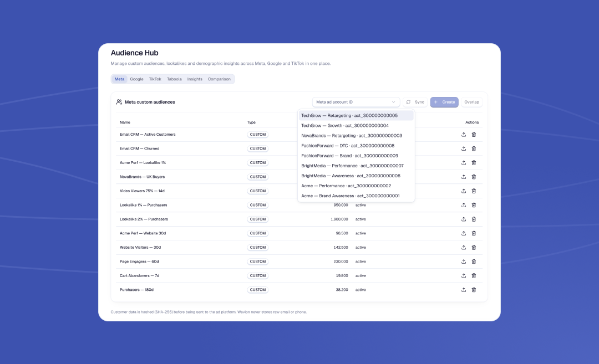Pick Acme — Brand Awareness account option
Screen dimensions: 599x364
(x=356, y=196)
